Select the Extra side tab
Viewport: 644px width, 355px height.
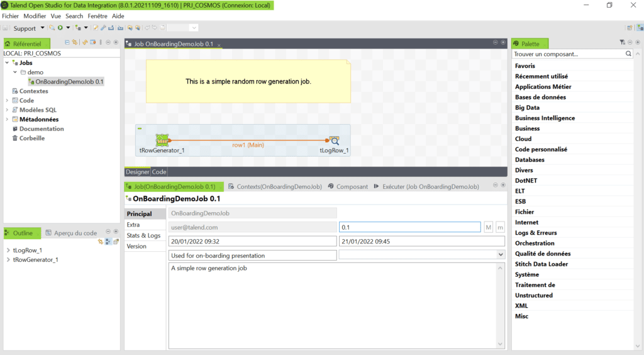pos(133,225)
